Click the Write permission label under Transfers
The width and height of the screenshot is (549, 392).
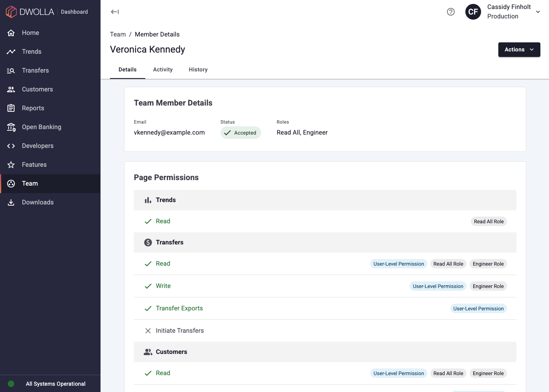tap(163, 286)
